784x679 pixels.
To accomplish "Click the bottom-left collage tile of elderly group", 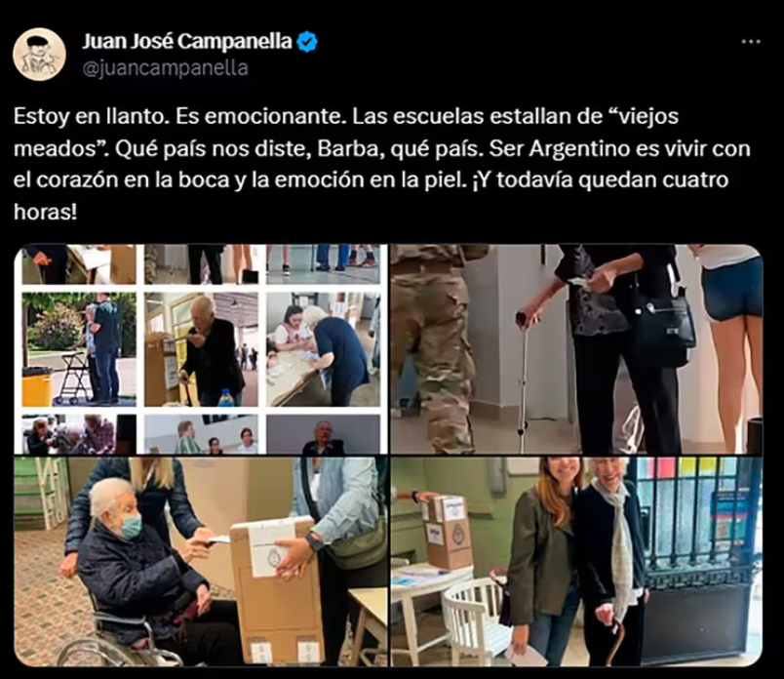I will (79, 434).
